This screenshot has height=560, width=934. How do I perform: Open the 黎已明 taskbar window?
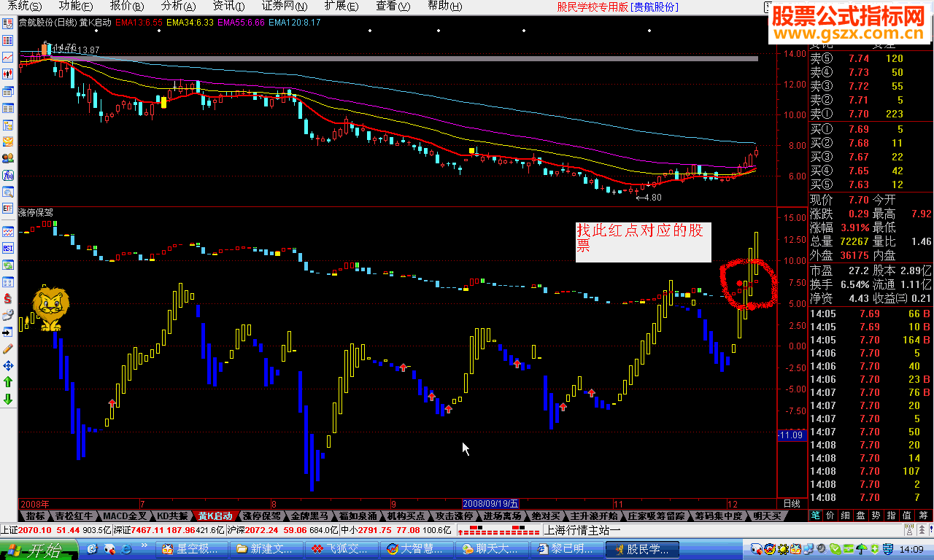tap(566, 548)
